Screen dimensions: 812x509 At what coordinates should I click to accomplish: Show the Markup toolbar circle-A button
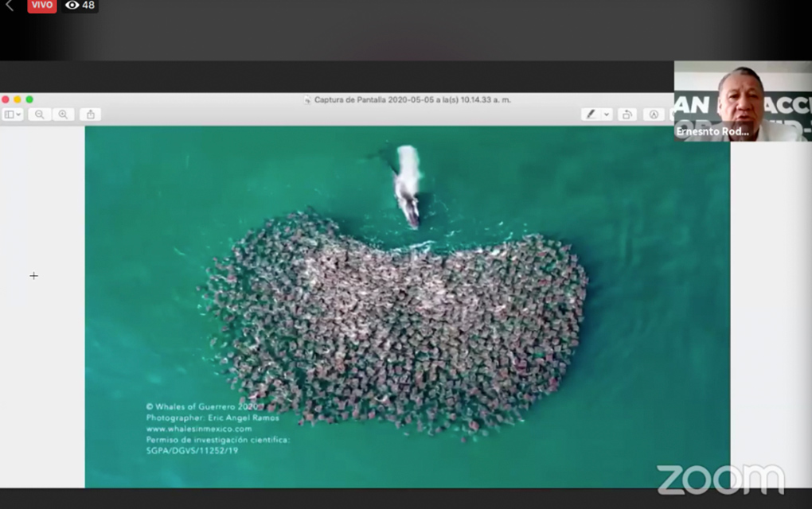pos(654,115)
